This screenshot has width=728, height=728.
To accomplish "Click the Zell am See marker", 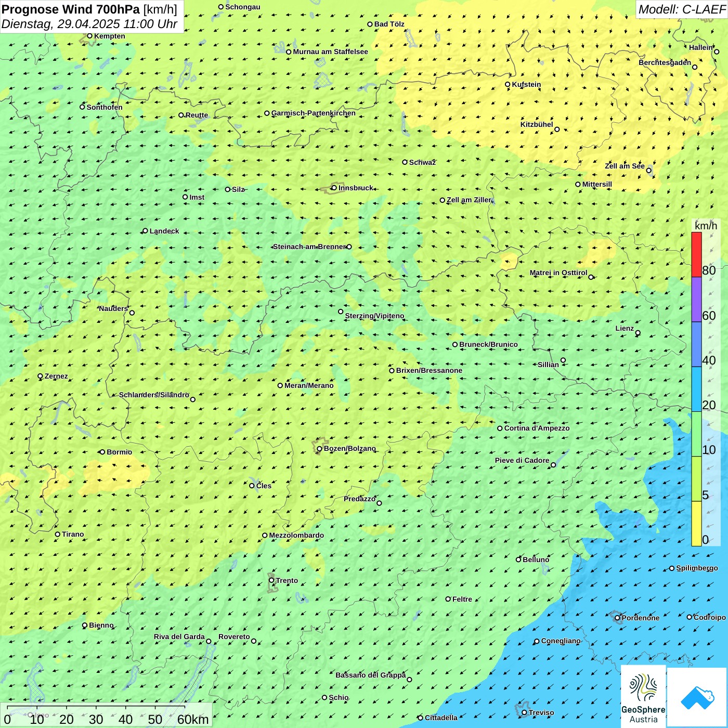I will click(x=649, y=170).
